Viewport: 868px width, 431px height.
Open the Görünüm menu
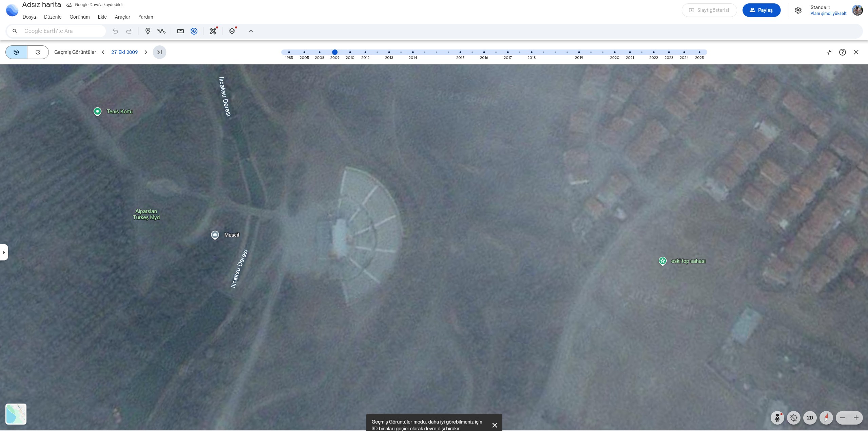tap(80, 17)
